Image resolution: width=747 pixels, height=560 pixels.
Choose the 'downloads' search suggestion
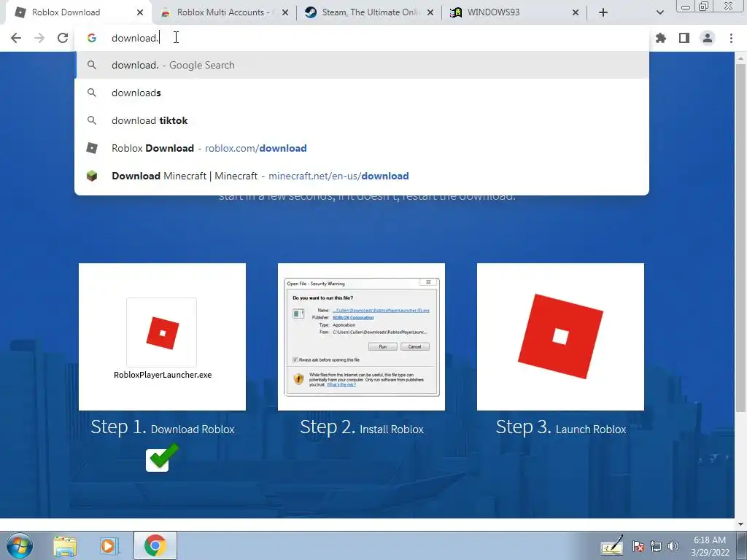click(x=362, y=93)
